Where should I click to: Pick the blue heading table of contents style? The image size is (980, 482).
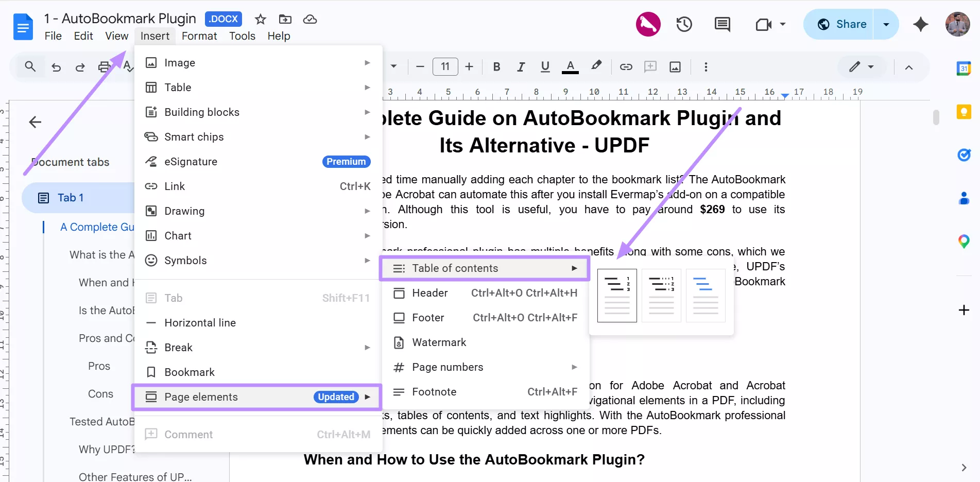(705, 295)
